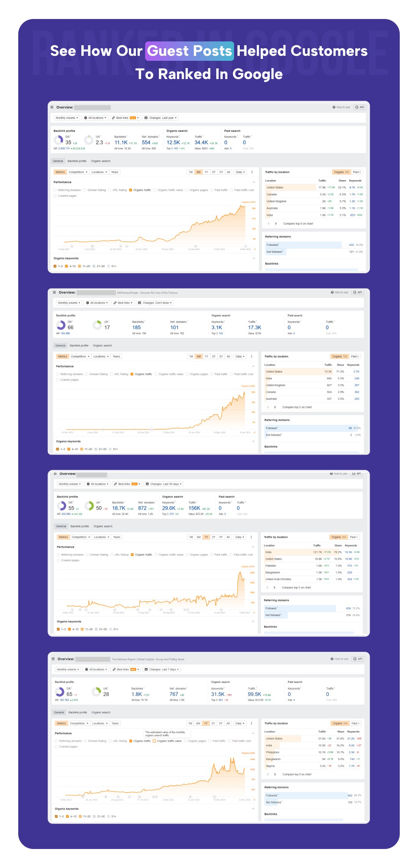Click the Followed bar showing 656 referring domains

click(x=300, y=608)
